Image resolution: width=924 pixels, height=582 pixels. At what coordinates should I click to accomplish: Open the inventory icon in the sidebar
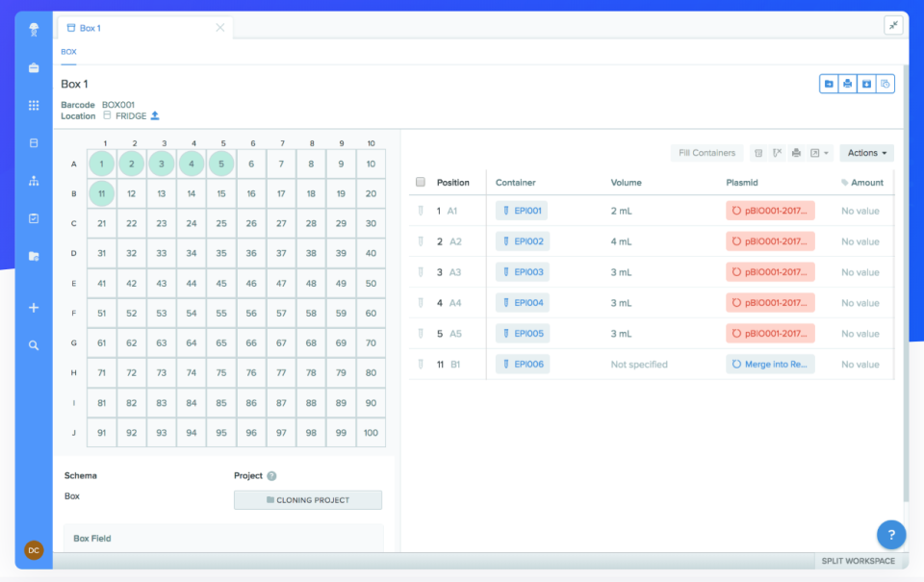tap(33, 141)
